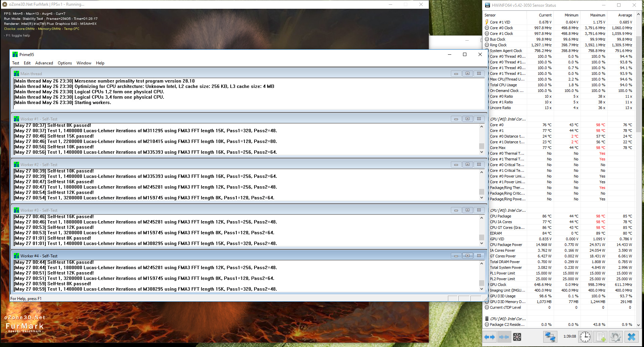Click the FurMark title bar icon
The width and height of the screenshot is (644, 347).
(5, 4)
